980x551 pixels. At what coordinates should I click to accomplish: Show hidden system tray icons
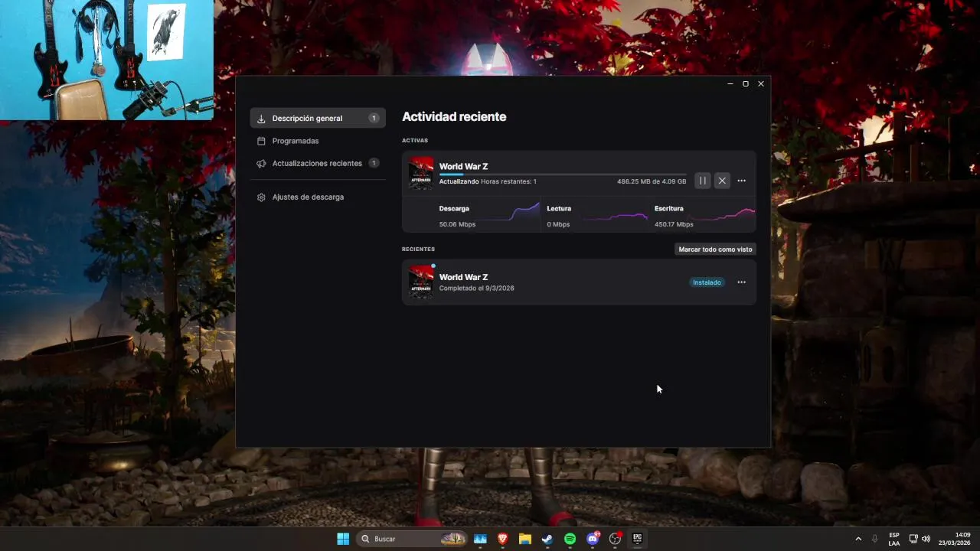pyautogui.click(x=858, y=539)
